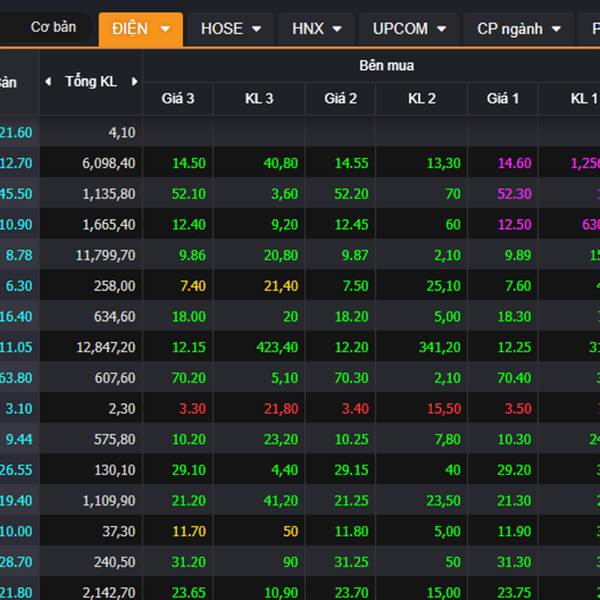This screenshot has width=600, height=600.
Task: Click the red volume 15,50
Action: pos(444,409)
